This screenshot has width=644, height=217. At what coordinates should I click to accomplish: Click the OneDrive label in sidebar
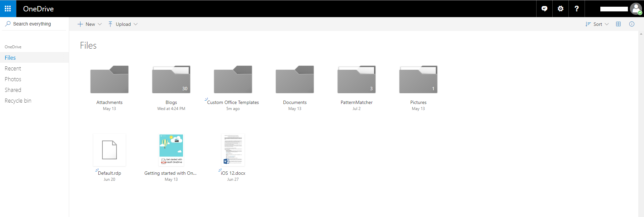click(13, 47)
